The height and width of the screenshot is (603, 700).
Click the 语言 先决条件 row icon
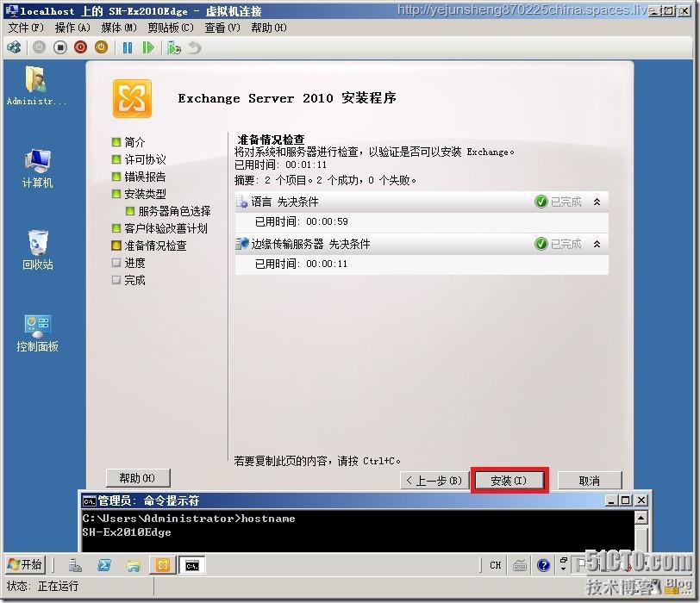242,202
